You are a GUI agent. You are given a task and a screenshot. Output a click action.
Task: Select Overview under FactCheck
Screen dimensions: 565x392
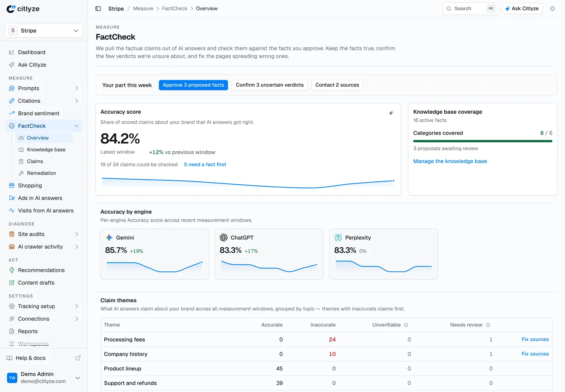(44, 138)
